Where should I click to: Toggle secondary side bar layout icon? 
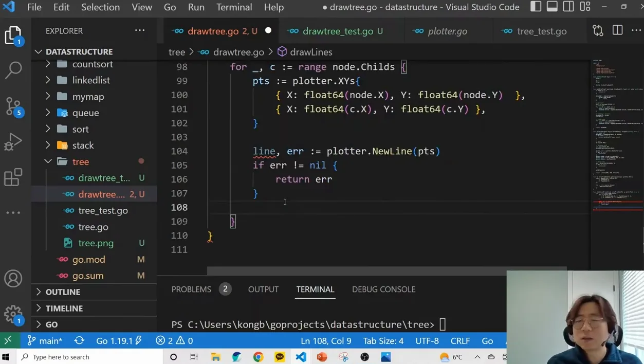coord(568,7)
